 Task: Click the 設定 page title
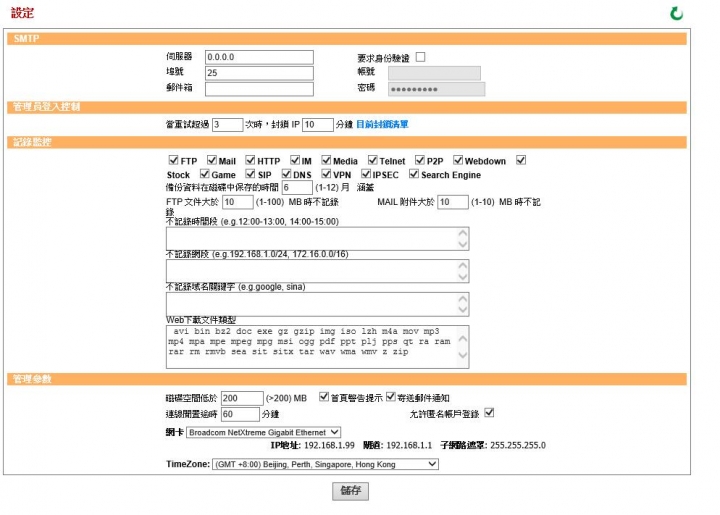click(22, 13)
